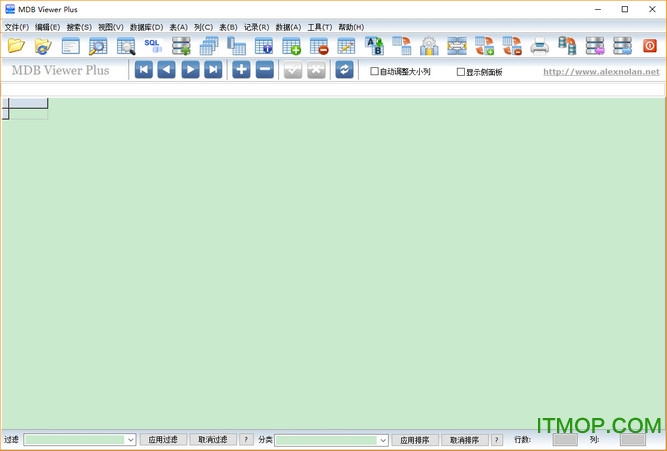Image resolution: width=667 pixels, height=451 pixels.
Task: Click the blue plus add record button
Action: point(241,70)
